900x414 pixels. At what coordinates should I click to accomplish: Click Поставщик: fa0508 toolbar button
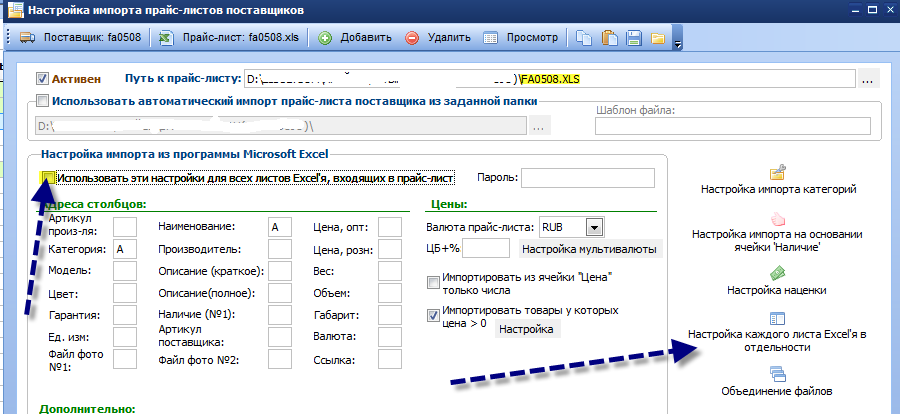pyautogui.click(x=80, y=38)
